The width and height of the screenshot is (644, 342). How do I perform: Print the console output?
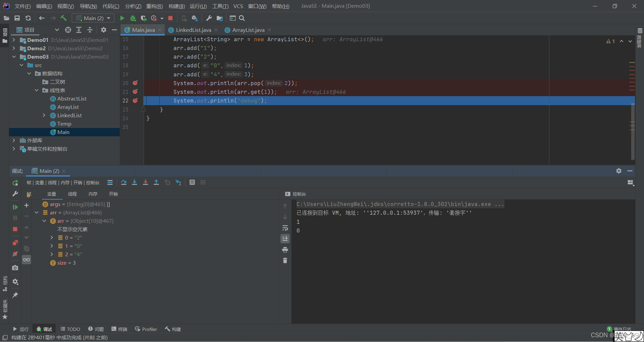click(285, 250)
